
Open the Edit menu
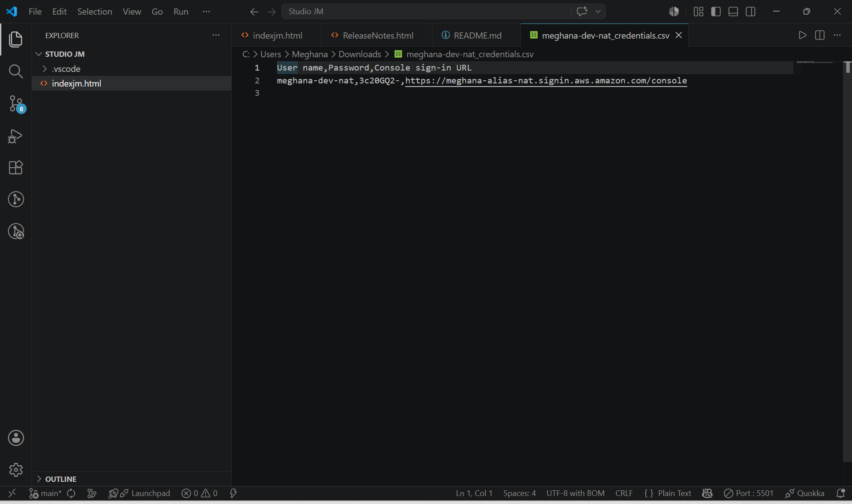coord(59,12)
